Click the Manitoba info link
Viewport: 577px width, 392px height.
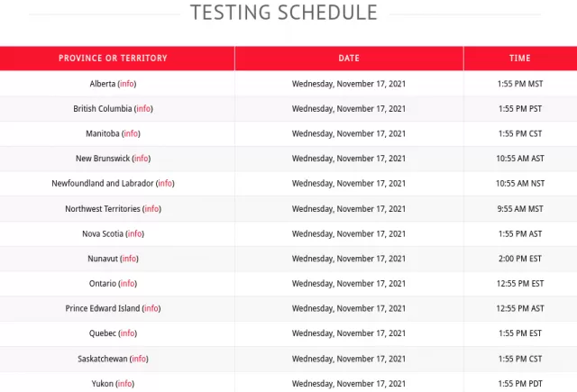(x=131, y=133)
